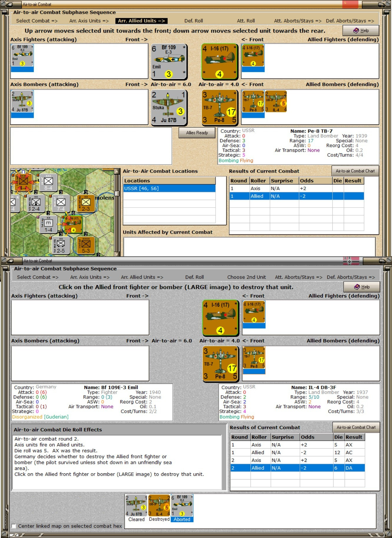Screen dimensions: 392x538
Task: Click Arr. Axis Units step in lower window
Action: (x=90, y=277)
